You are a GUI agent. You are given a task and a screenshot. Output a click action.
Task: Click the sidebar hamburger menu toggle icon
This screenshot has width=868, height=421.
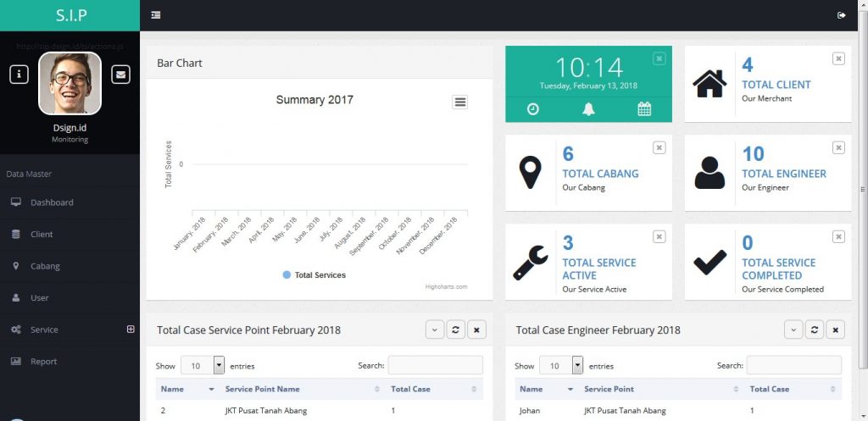(x=155, y=15)
